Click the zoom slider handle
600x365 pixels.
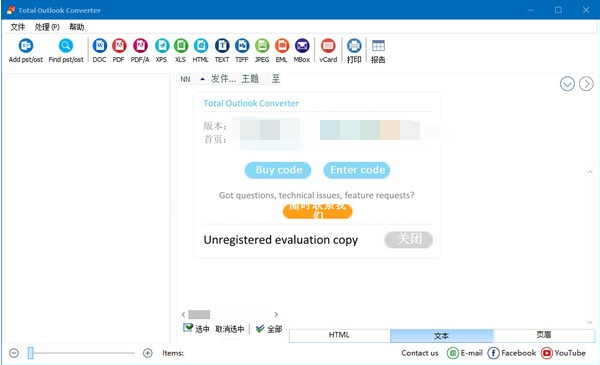[x=31, y=353]
